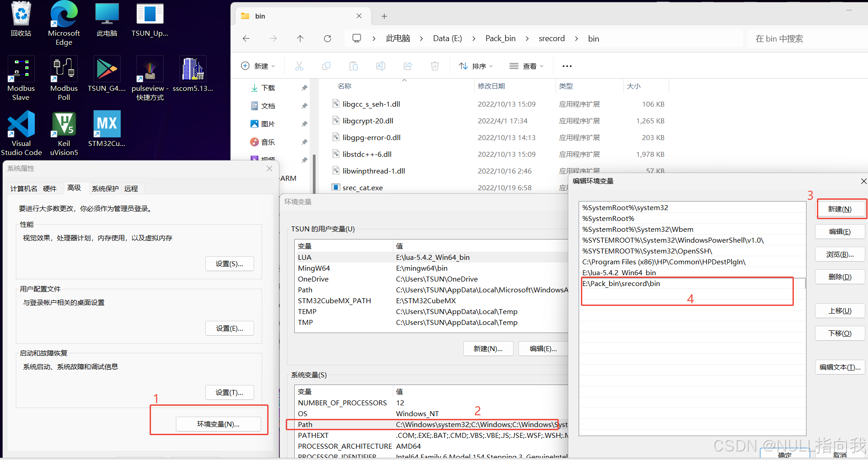This screenshot has height=460, width=868.
Task: Click the 下移(O) move down button
Action: tap(840, 333)
